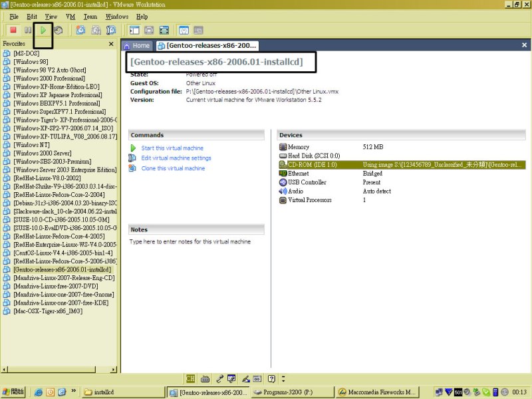Switch to Programs-320G (P:) taskbar button
Image resolution: width=532 pixels, height=399 pixels.
[x=292, y=392]
